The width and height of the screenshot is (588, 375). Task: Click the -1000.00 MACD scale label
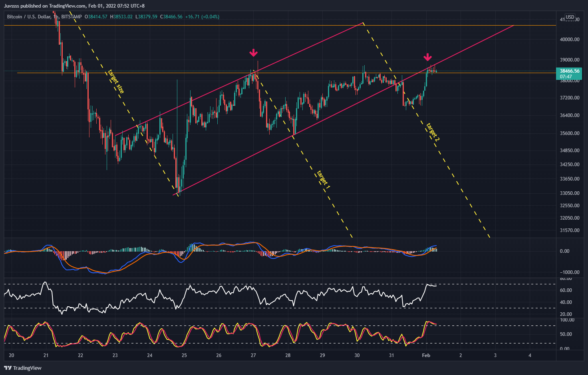coord(570,272)
